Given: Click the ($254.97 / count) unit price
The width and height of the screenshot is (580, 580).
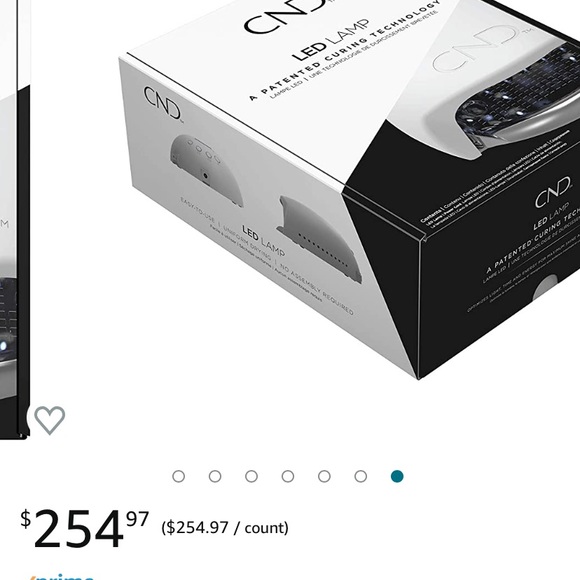Looking at the screenshot, I should pyautogui.click(x=225, y=527).
